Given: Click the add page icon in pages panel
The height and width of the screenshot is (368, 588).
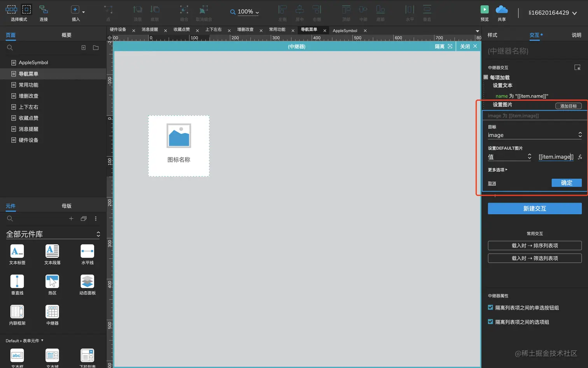Looking at the screenshot, I should click(83, 48).
